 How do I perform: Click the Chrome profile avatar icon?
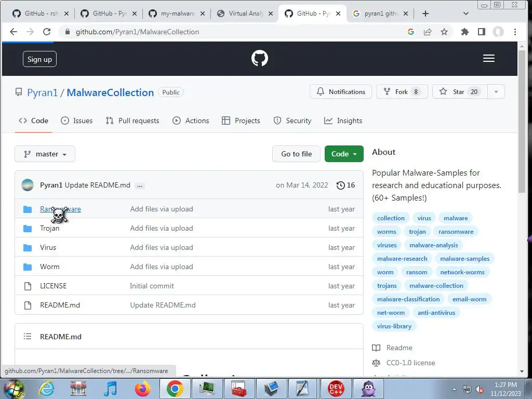[x=498, y=32]
